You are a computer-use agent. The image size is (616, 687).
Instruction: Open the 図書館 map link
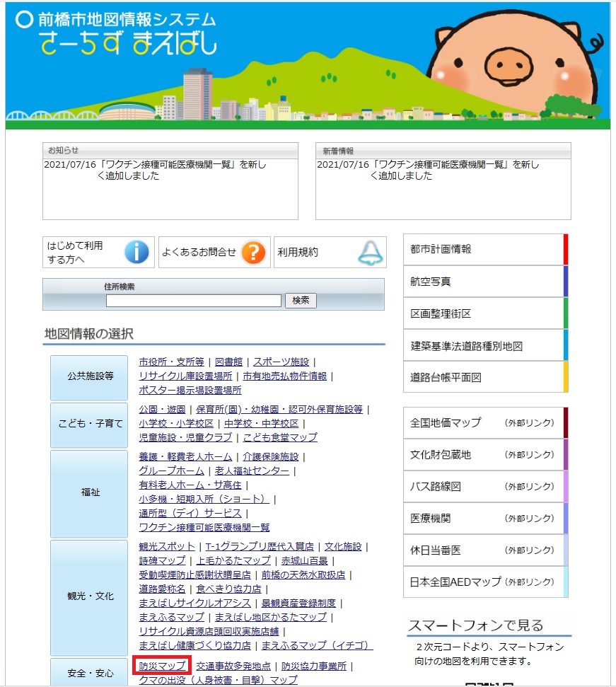[x=228, y=362]
